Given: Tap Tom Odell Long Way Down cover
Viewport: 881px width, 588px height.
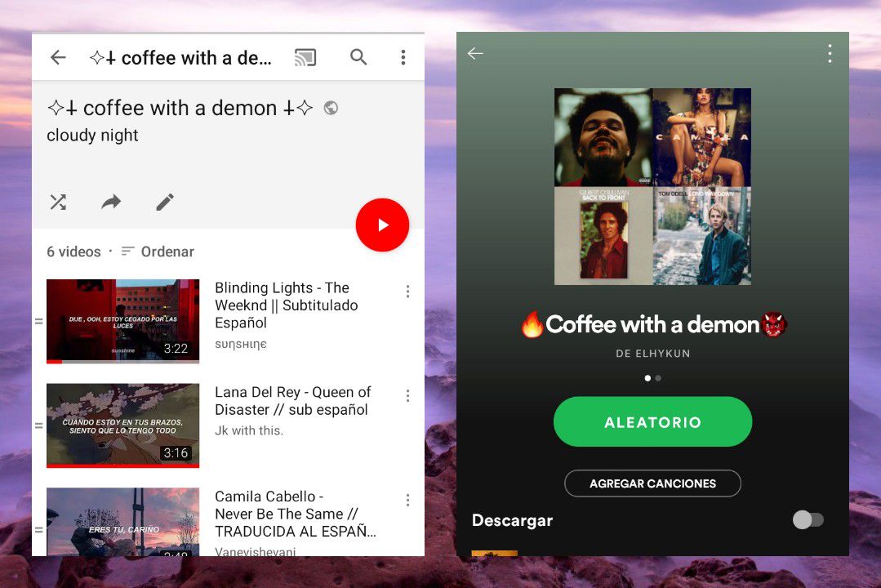Looking at the screenshot, I should click(702, 235).
